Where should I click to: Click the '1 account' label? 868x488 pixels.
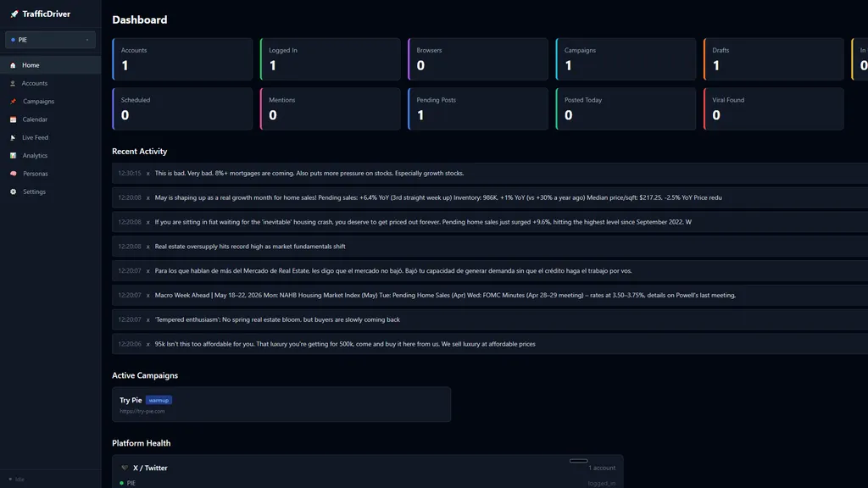click(x=602, y=468)
